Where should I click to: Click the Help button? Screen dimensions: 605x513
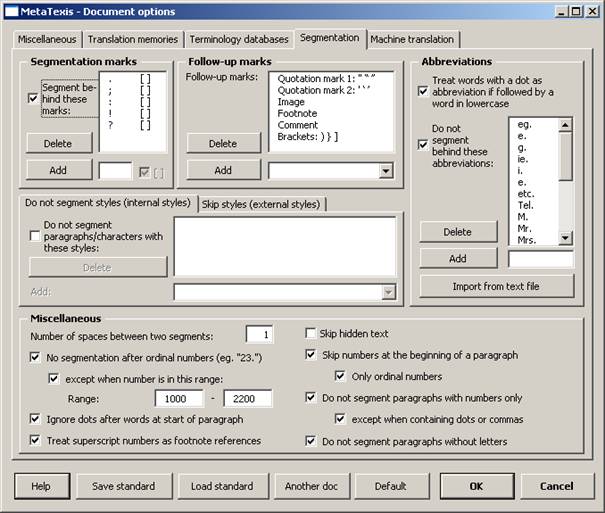coord(42,486)
